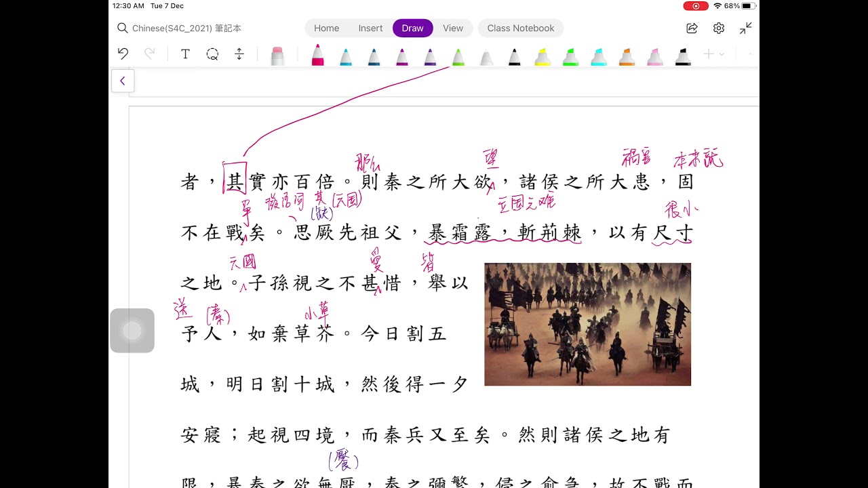Select the Text tool
868x488 pixels.
pyautogui.click(x=185, y=54)
